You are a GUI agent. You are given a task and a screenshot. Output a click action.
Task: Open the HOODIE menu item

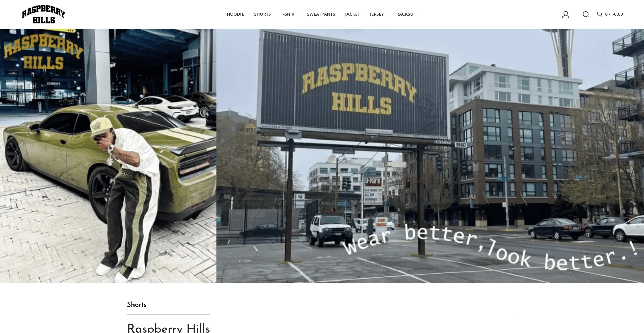[x=235, y=14]
